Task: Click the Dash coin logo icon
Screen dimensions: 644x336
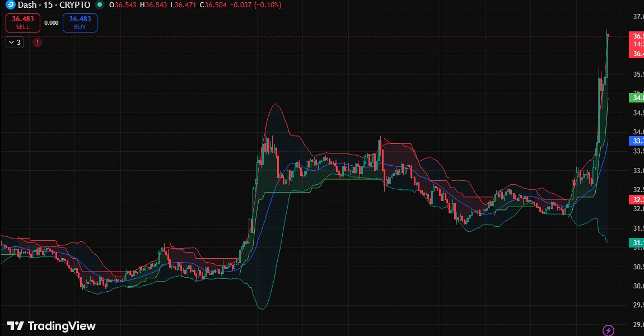Action: coord(10,5)
